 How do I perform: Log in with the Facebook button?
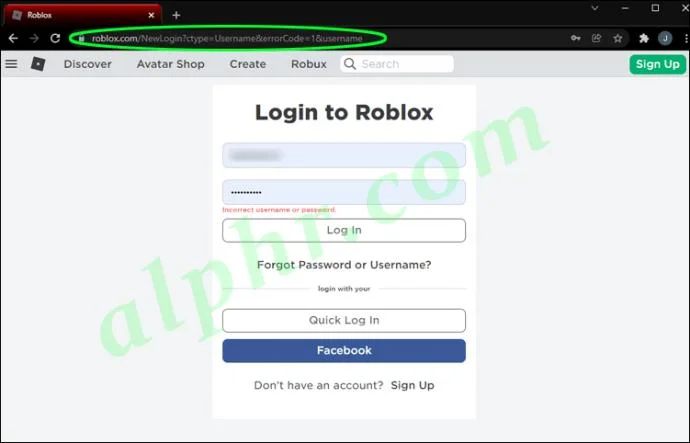[344, 351]
